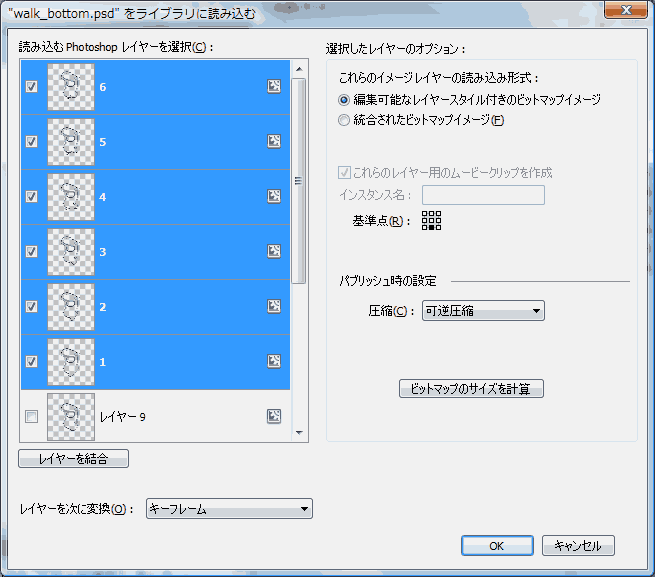Click the layer list scroll down arrow

(x=298, y=432)
